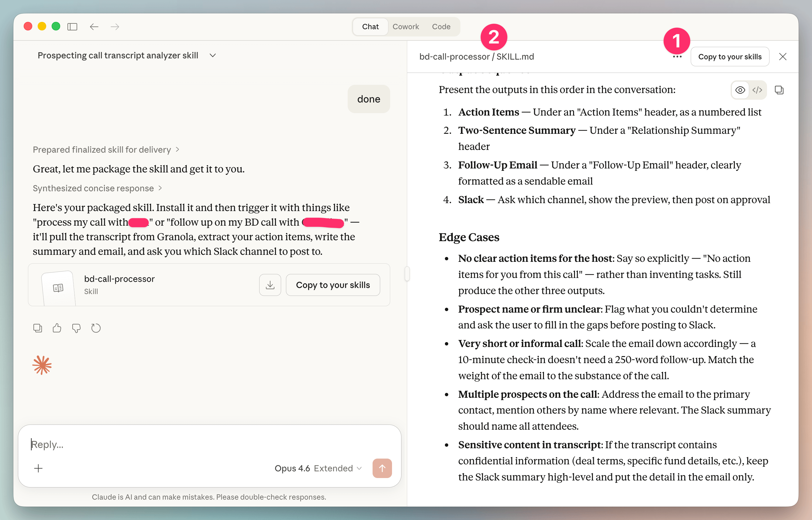Give the response a thumbs up
The image size is (812, 520).
click(57, 328)
